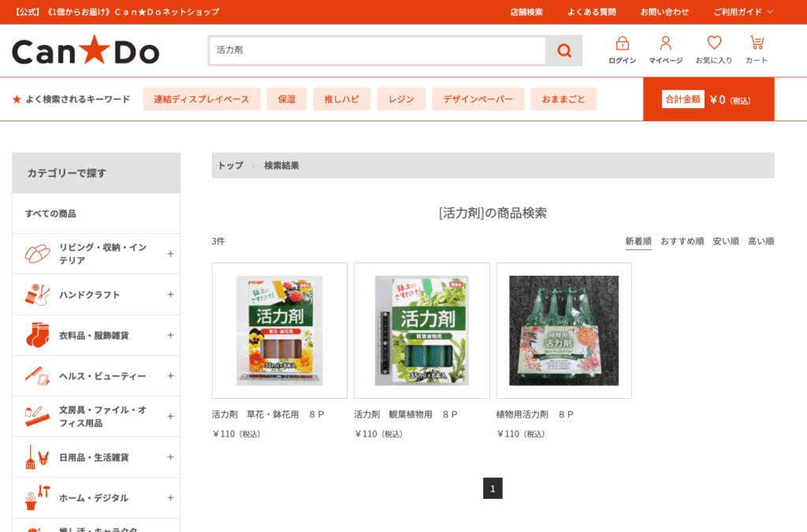Click the ハンドクラフト thread icon
The image size is (807, 532).
pos(37,294)
